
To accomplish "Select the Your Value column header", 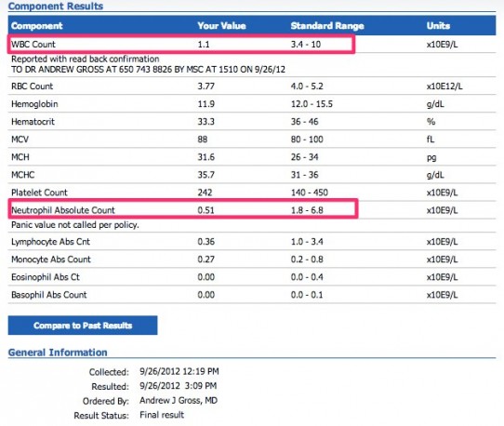I will [221, 26].
